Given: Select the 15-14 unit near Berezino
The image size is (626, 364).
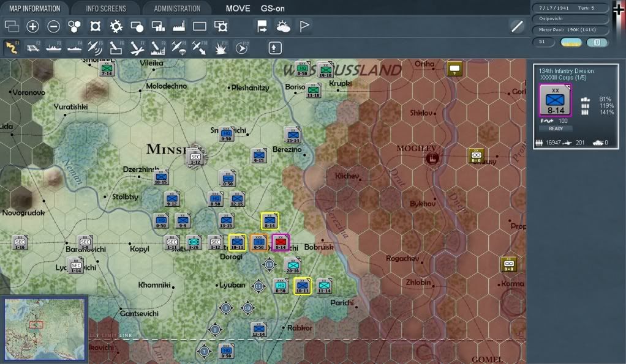Looking at the screenshot, I should 293,136.
